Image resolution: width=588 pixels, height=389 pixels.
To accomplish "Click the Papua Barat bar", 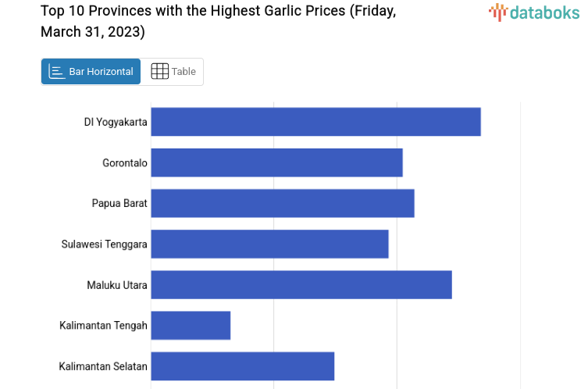I will pyautogui.click(x=282, y=203).
